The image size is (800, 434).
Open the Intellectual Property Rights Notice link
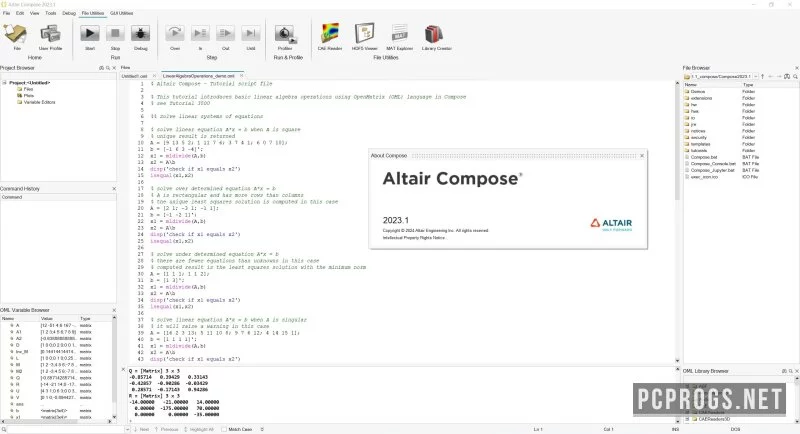tap(414, 238)
